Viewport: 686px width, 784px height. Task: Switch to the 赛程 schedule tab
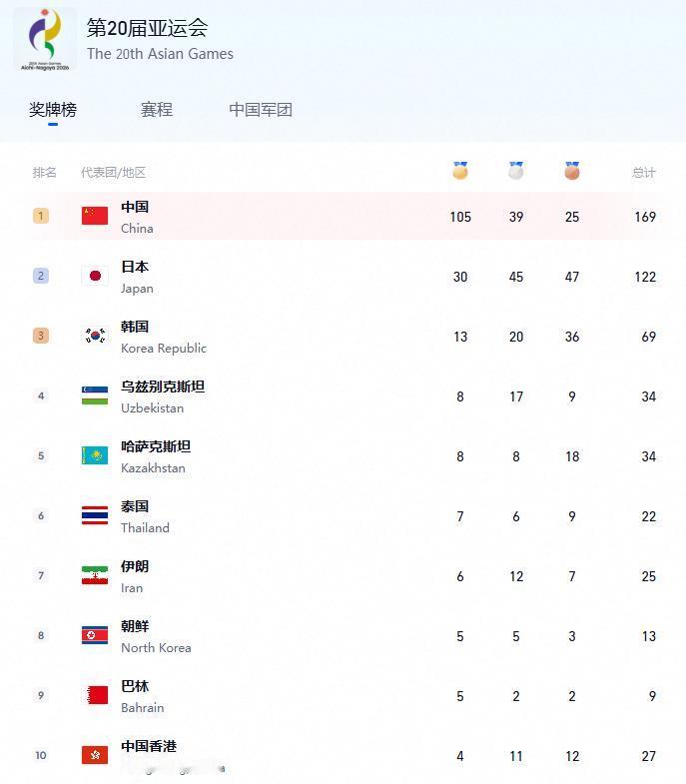157,110
